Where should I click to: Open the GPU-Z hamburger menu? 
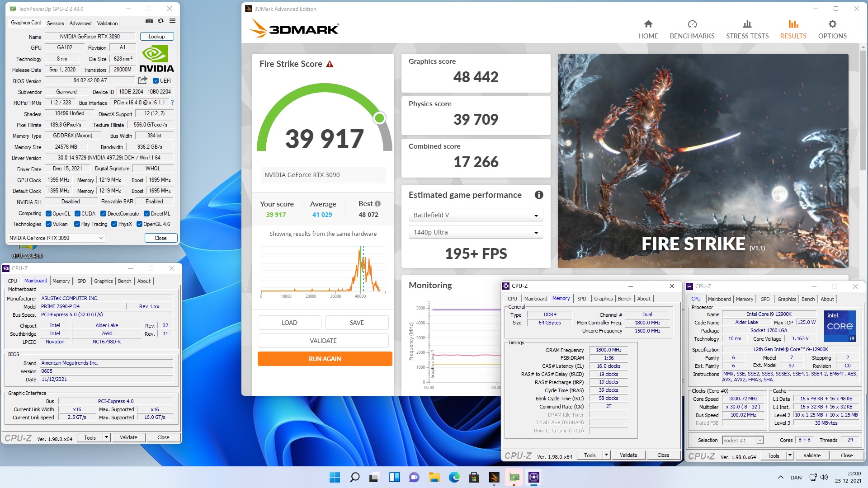(172, 21)
